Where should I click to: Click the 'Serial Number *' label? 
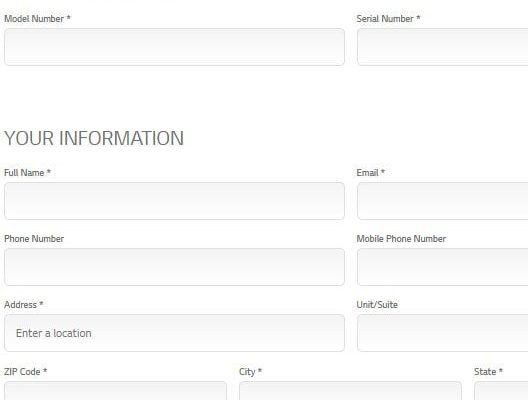(x=388, y=19)
